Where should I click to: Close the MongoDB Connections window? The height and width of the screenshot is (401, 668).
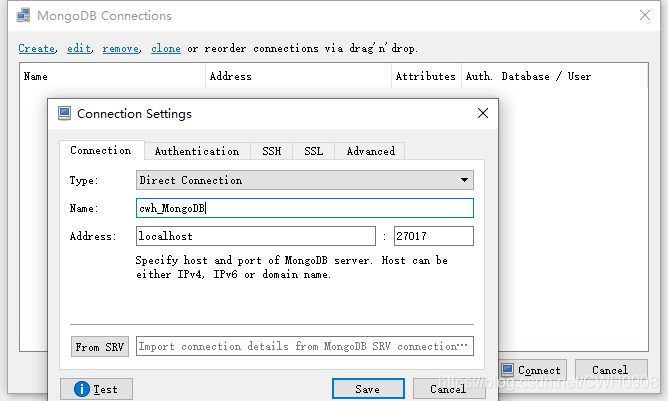pos(645,15)
